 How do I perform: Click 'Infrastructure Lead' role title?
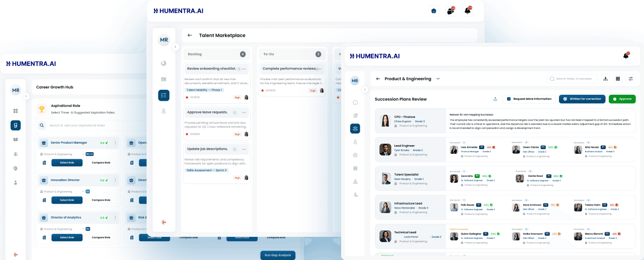tap(408, 204)
